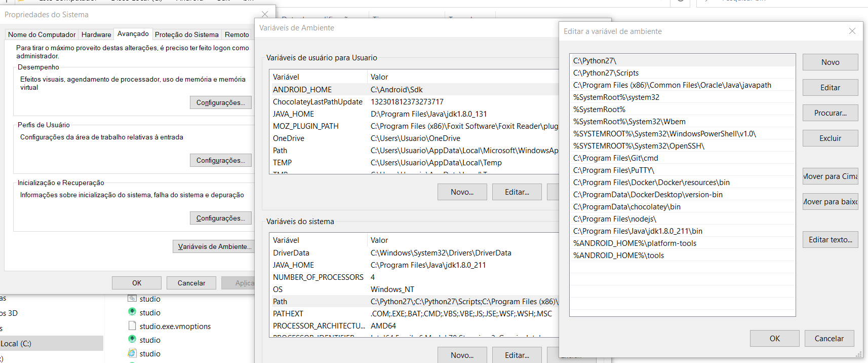Click Editar in the path editor dialog
Image resolution: width=868 pixels, height=363 pixels.
pos(831,88)
